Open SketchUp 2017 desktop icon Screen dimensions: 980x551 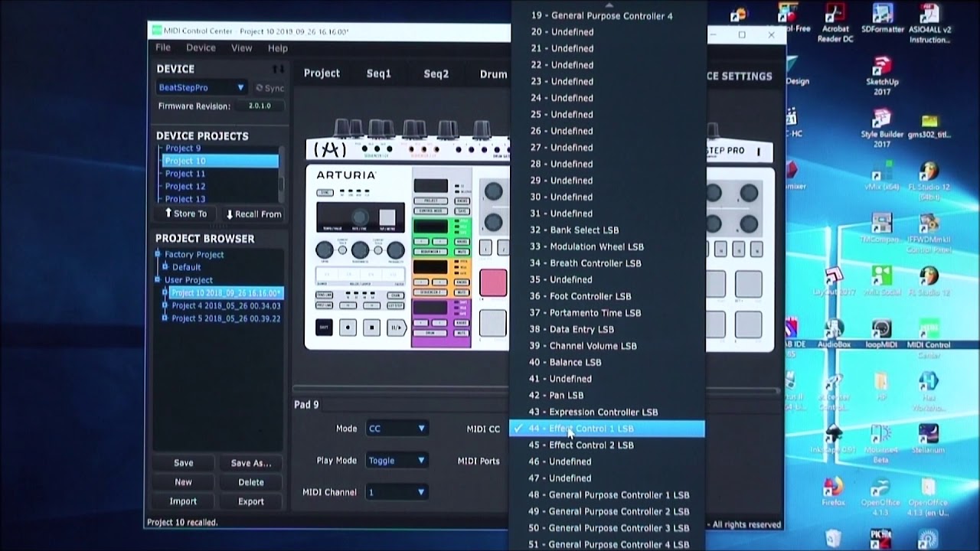point(882,75)
